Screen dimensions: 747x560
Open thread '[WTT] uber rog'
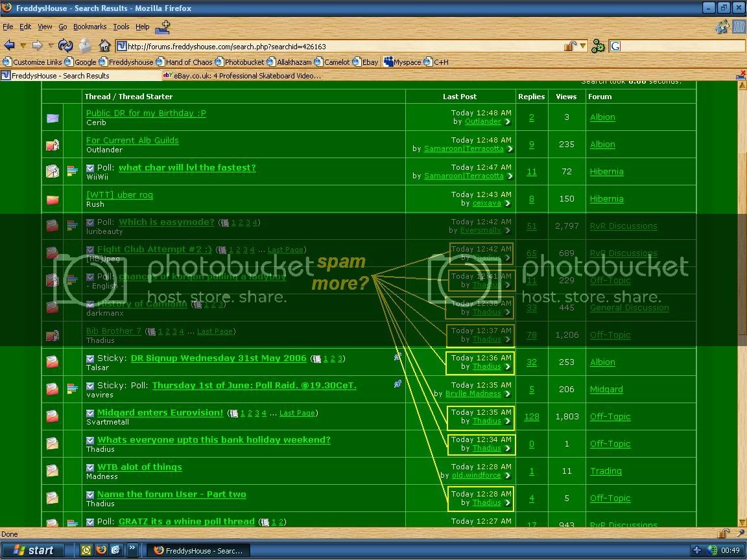tap(119, 194)
